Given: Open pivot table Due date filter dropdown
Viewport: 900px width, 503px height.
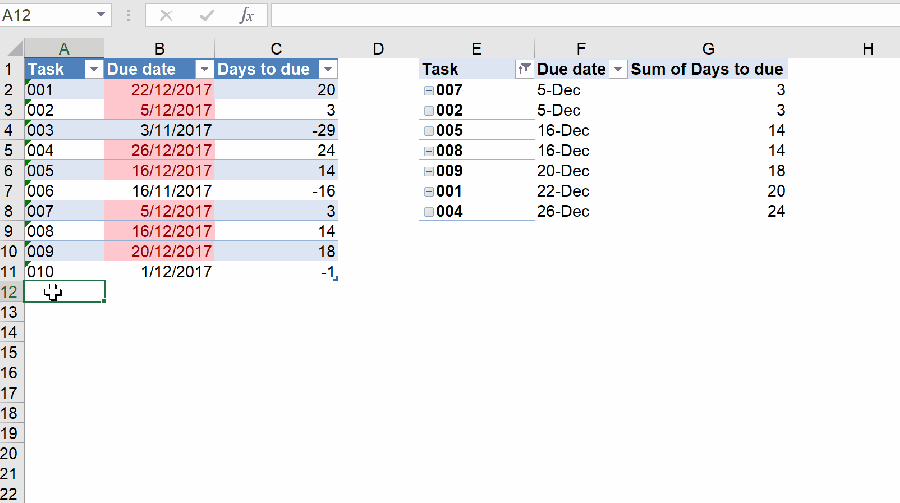Looking at the screenshot, I should (618, 69).
